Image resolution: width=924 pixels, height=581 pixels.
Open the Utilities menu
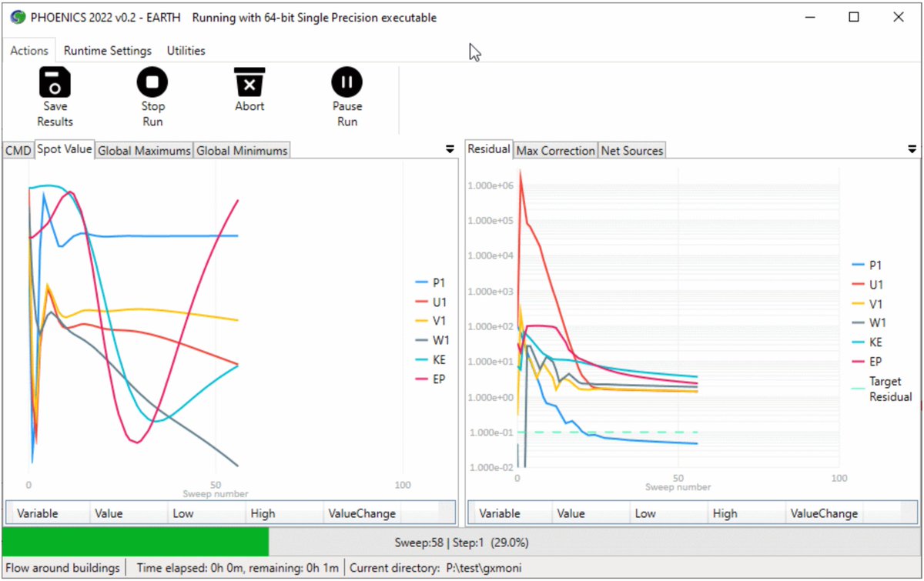(x=186, y=51)
